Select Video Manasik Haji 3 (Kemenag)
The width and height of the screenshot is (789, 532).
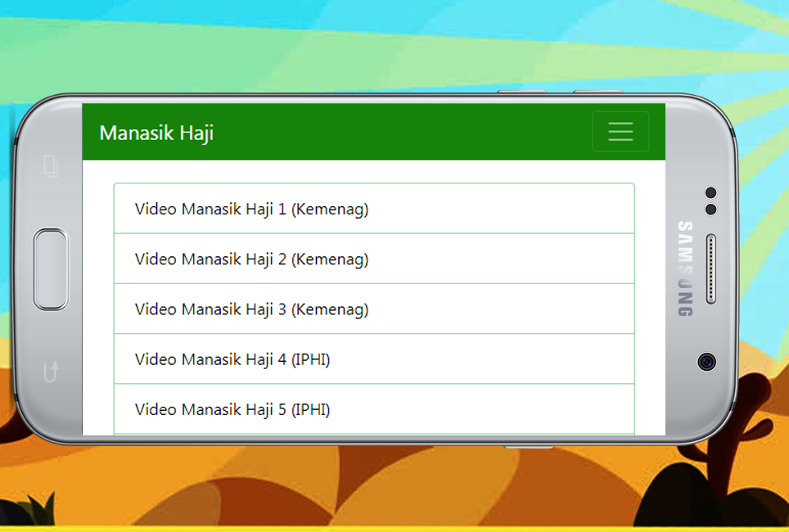coord(374,309)
